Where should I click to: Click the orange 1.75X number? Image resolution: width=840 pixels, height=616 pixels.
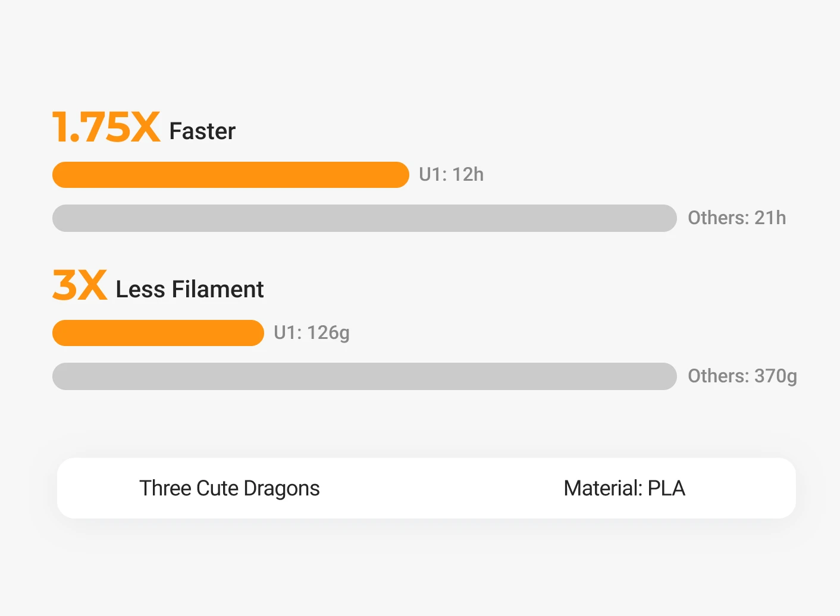pos(106,127)
